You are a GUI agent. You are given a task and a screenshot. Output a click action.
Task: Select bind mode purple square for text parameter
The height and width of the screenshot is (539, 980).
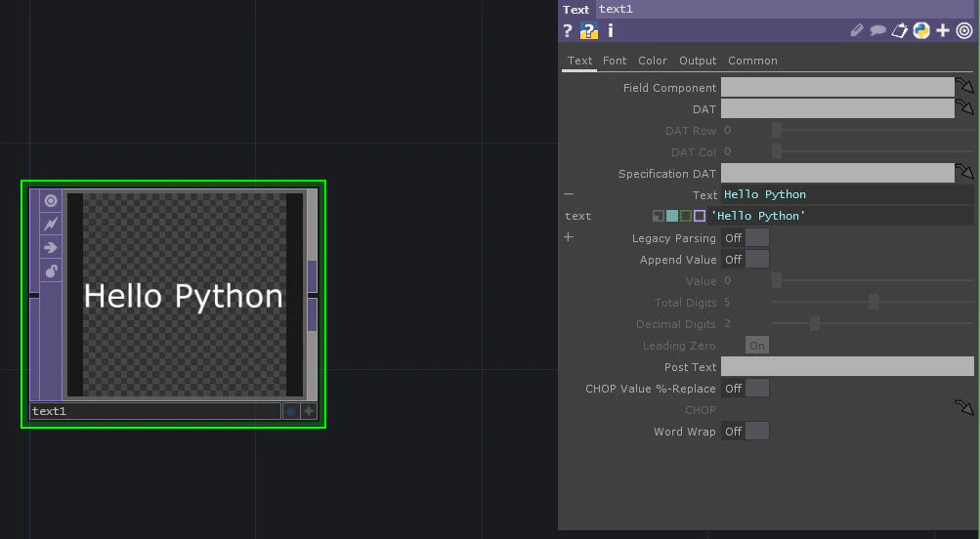(x=700, y=216)
